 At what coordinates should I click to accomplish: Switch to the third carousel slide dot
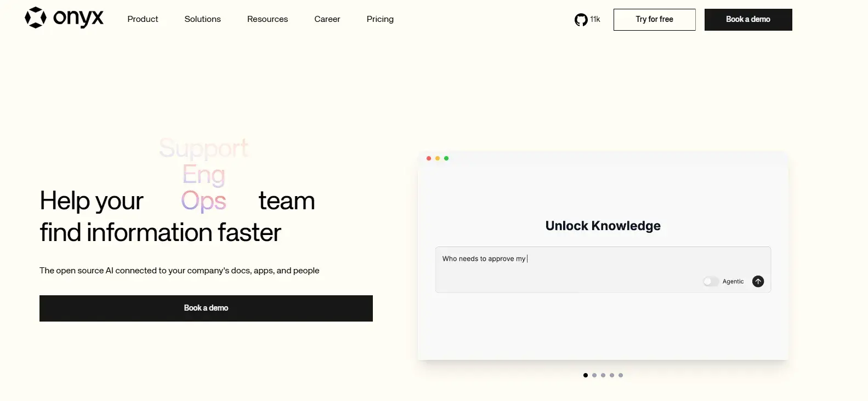603,375
